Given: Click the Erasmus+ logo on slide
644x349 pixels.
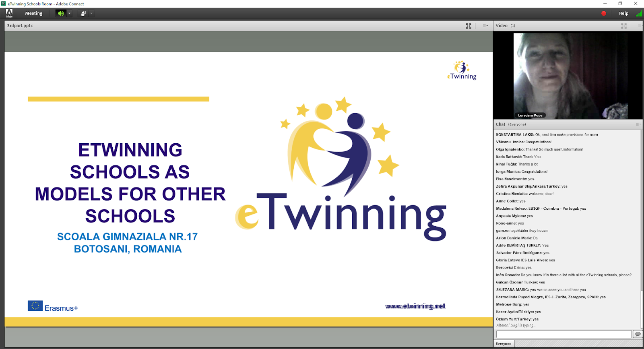Looking at the screenshot, I should pyautogui.click(x=53, y=306).
